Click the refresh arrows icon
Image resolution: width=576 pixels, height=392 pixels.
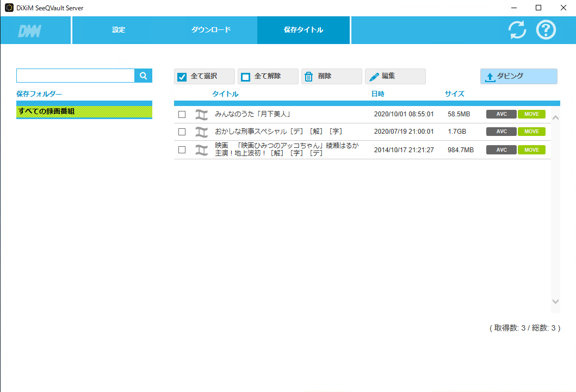point(517,30)
